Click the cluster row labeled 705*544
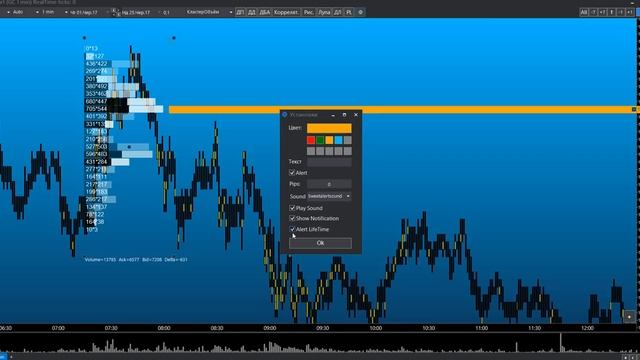640x360 pixels. pyautogui.click(x=124, y=109)
